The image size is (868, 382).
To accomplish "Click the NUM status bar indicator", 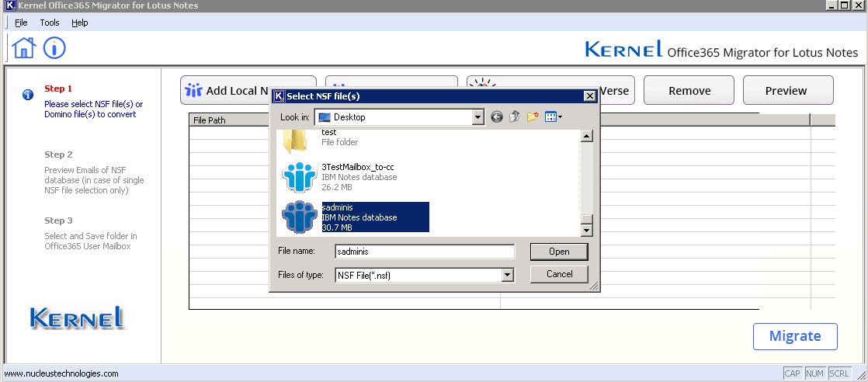I will point(815,373).
